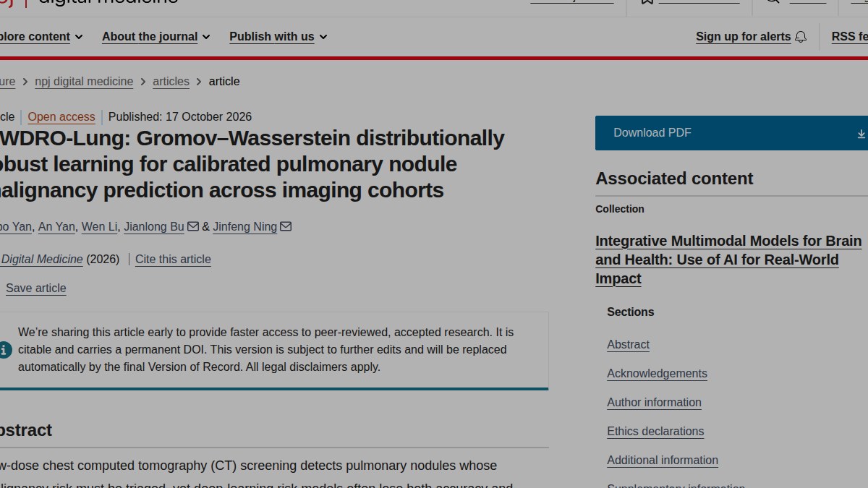Click the Sections heading in sidebar
The image size is (868, 488).
click(x=630, y=312)
